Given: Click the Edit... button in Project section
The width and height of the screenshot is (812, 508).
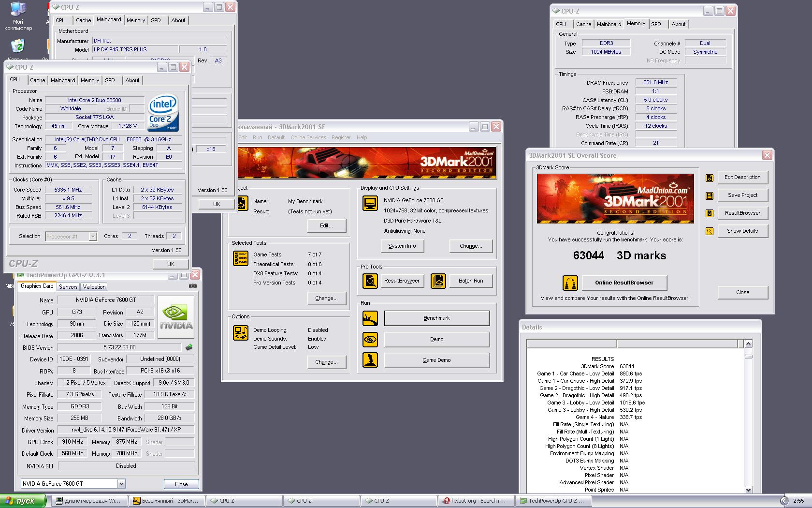Looking at the screenshot, I should [x=327, y=225].
